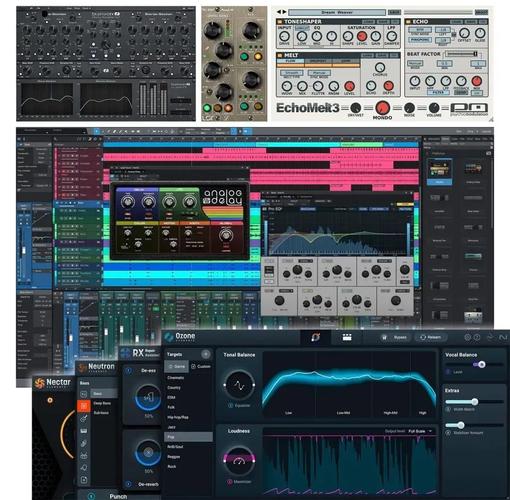
Task: Open the Ozone module view grid icon
Action: pyautogui.click(x=347, y=337)
